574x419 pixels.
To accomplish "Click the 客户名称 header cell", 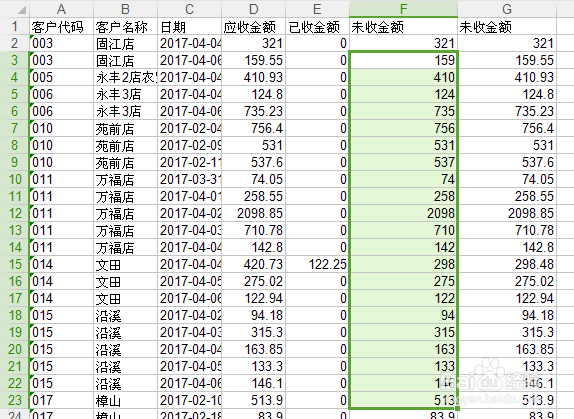I will click(x=126, y=26).
